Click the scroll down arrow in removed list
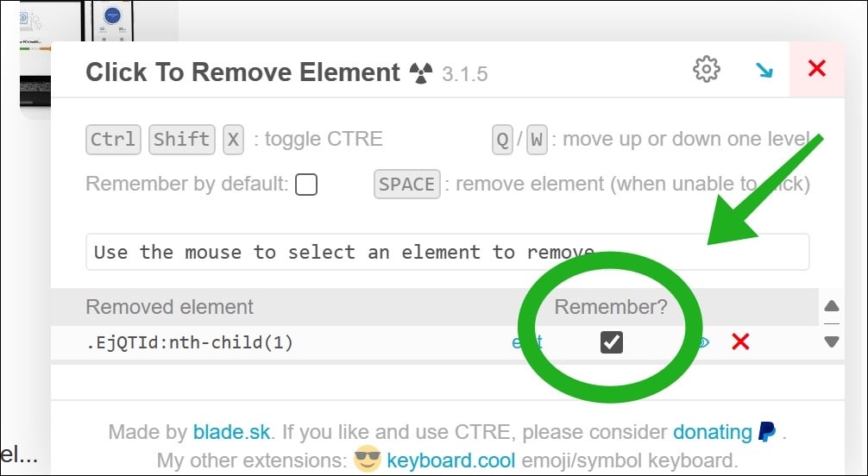The image size is (868, 476). (x=832, y=341)
